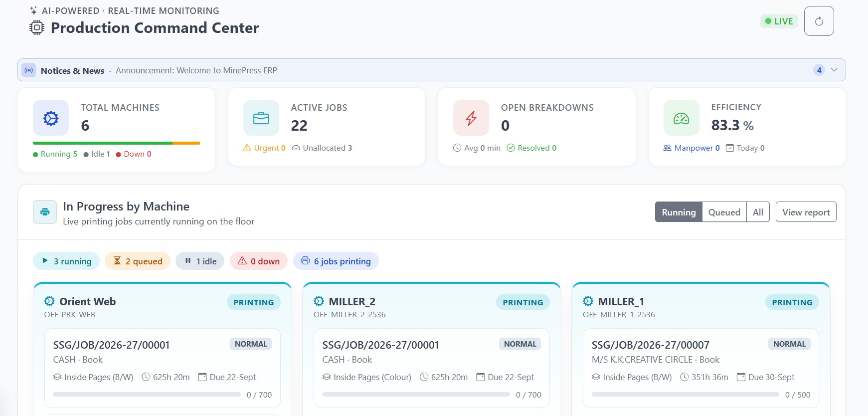This screenshot has height=416, width=868.
Task: Click the Total Machines status bar
Action: click(116, 143)
